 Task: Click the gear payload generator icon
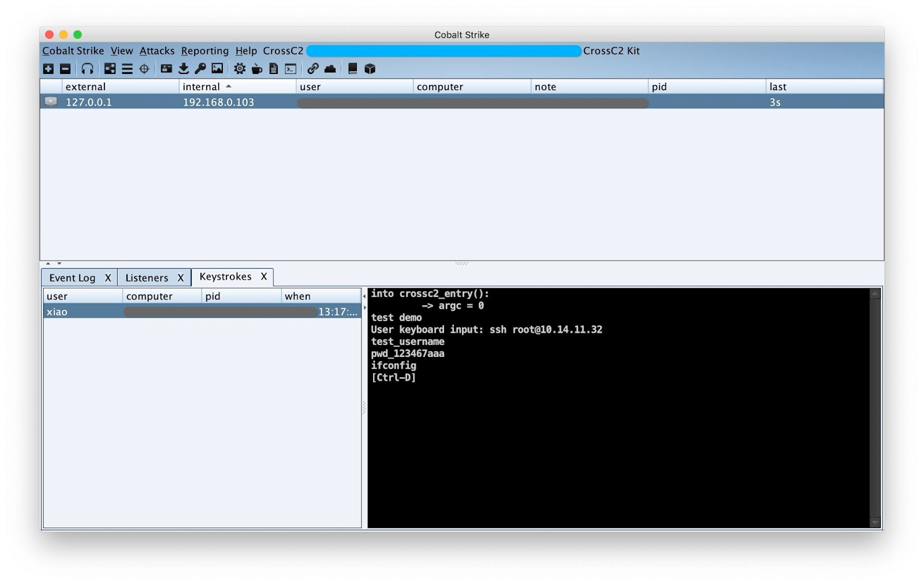pyautogui.click(x=240, y=69)
